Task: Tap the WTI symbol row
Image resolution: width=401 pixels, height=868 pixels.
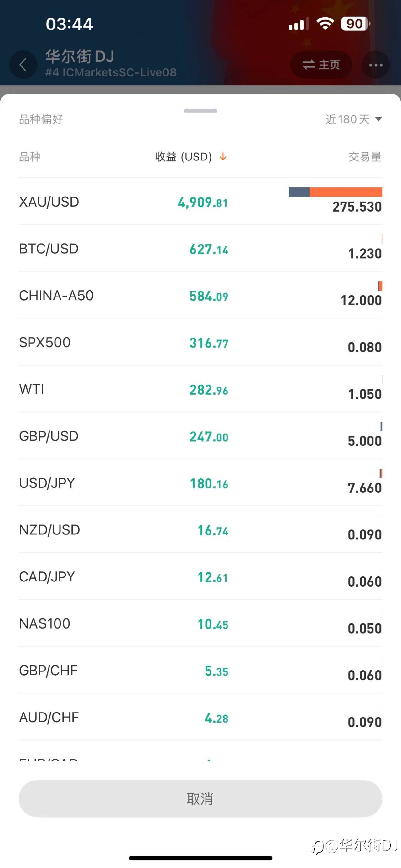Action: pos(200,389)
